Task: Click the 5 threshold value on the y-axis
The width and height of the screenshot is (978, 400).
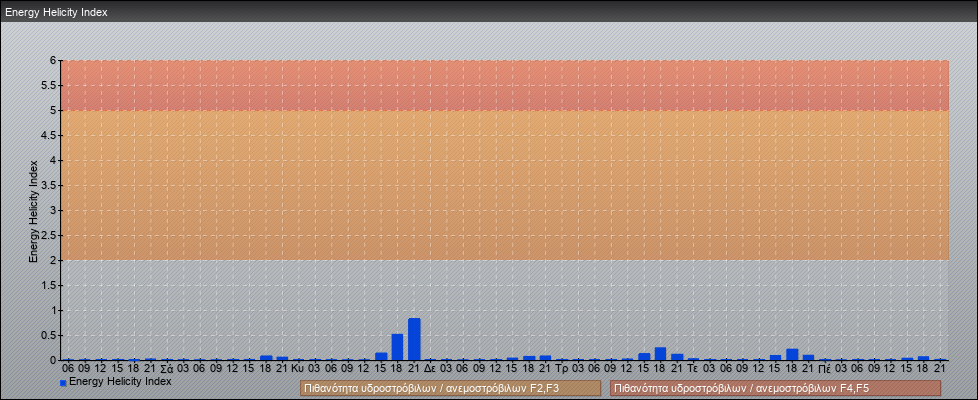Action: pyautogui.click(x=54, y=110)
